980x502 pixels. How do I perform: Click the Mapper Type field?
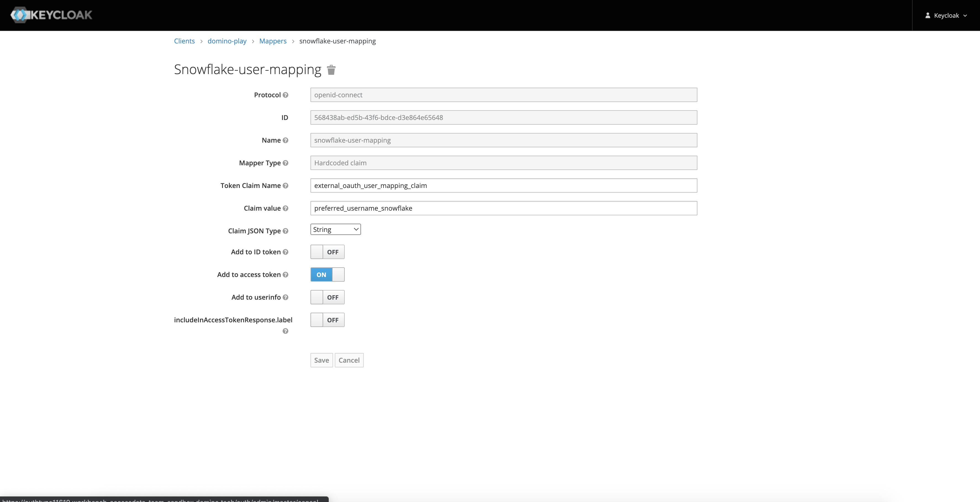pos(504,163)
